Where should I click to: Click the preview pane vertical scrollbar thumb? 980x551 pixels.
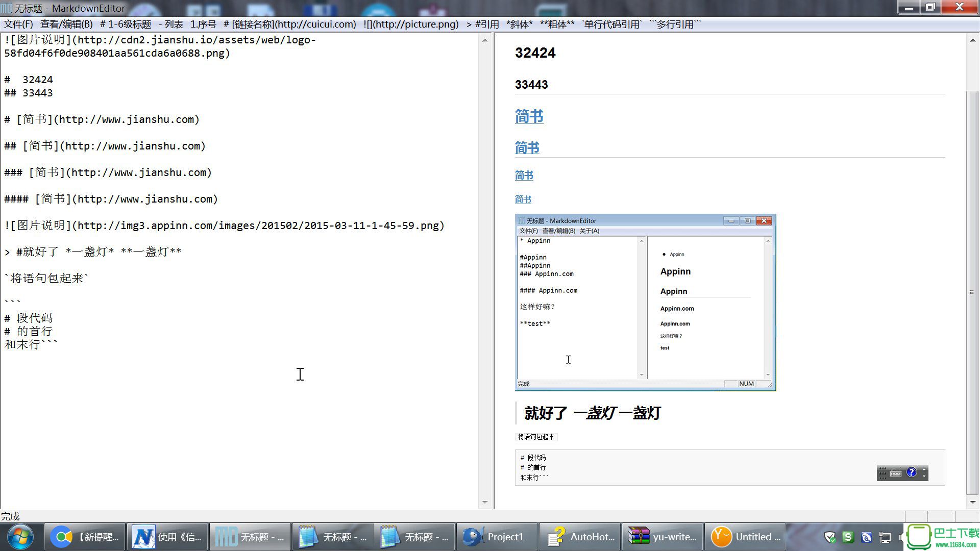[973, 292]
